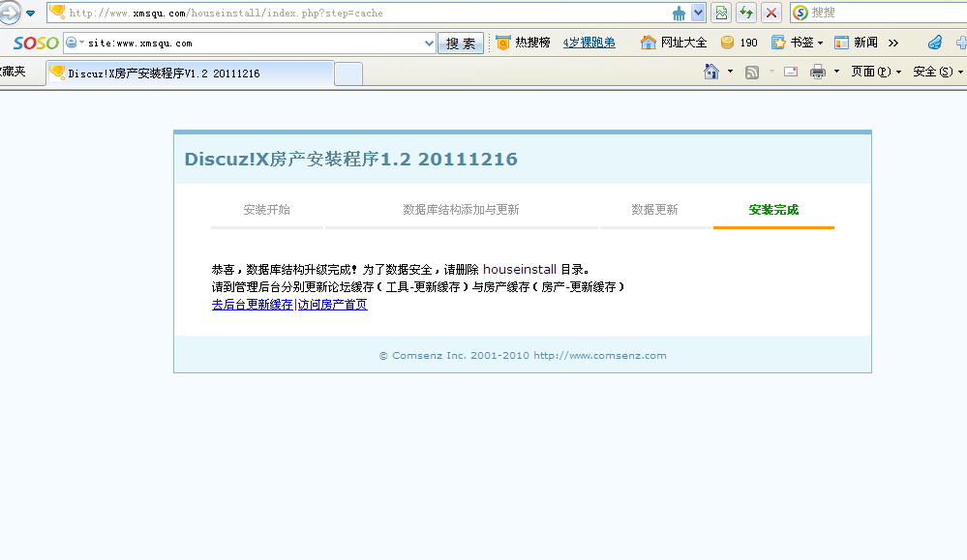Open the recent pages dropdown beside forward arrow
The width and height of the screenshot is (967, 560).
(x=30, y=13)
